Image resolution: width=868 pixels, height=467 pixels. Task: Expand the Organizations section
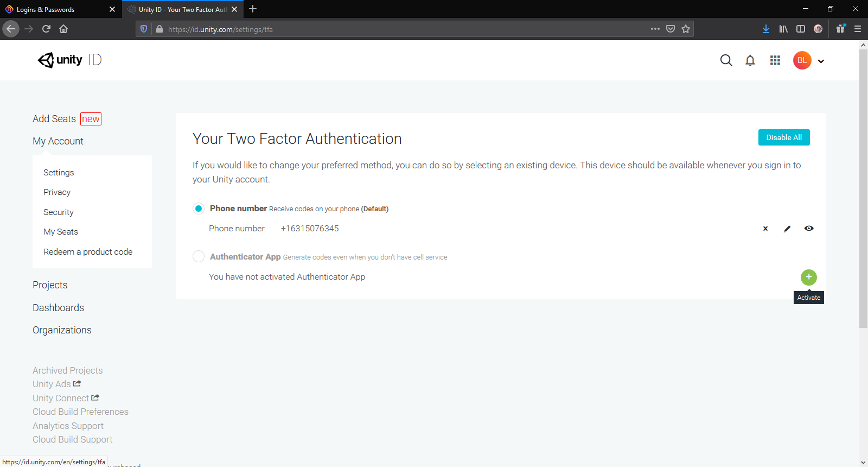click(62, 330)
